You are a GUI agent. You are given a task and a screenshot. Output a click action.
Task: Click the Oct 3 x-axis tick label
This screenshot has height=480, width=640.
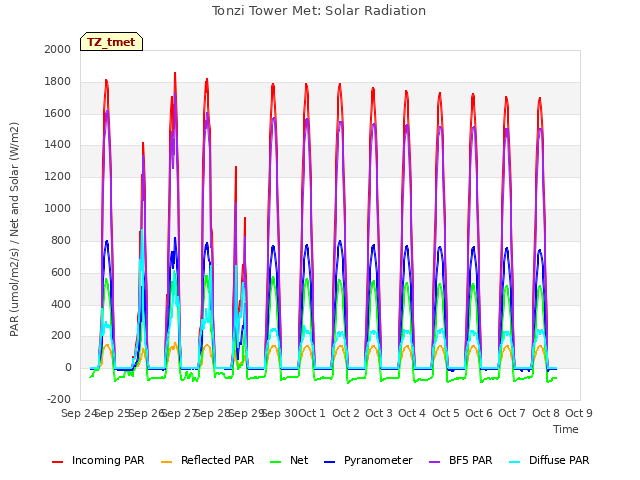[x=379, y=413]
